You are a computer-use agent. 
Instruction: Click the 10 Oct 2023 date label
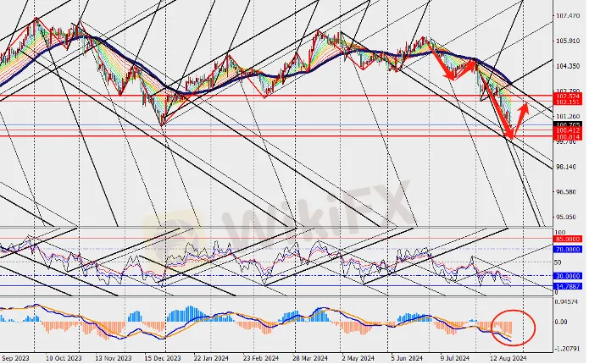64,358
